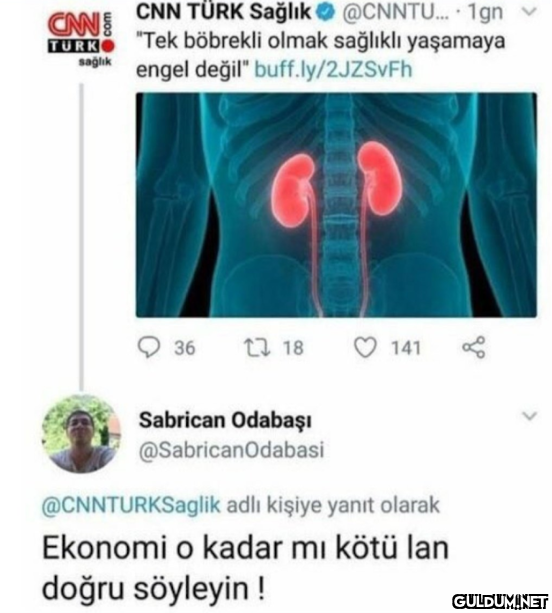Click the Guldum.net watermark logo

point(500,601)
